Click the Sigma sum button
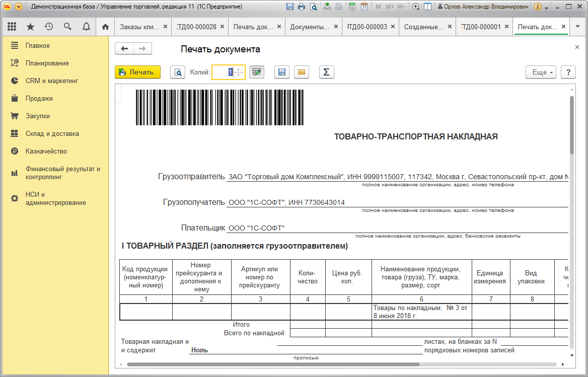Viewport: 588px width, 377px height. tap(326, 72)
